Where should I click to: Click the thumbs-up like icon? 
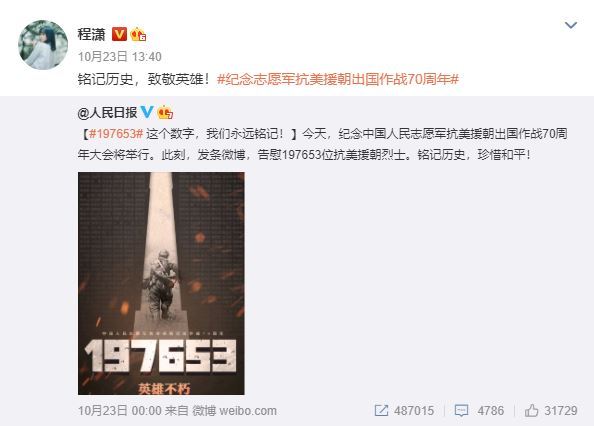[x=531, y=410]
